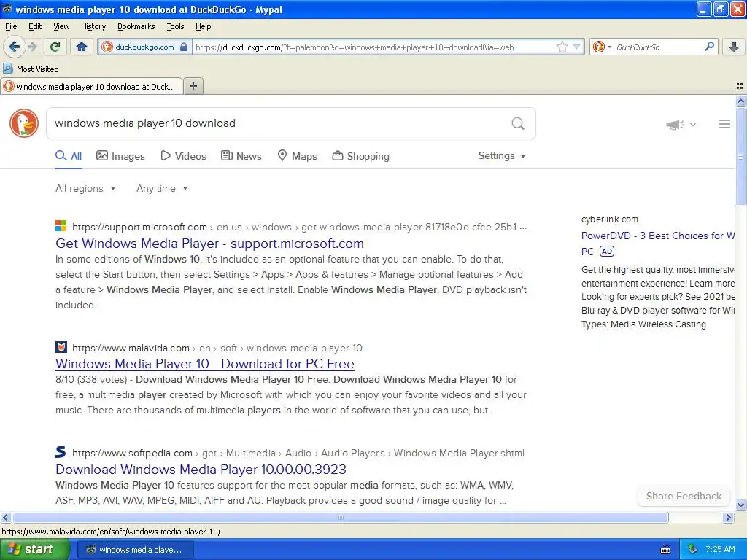Reload the current page
Viewport: 747px width, 560px height.
(x=55, y=47)
